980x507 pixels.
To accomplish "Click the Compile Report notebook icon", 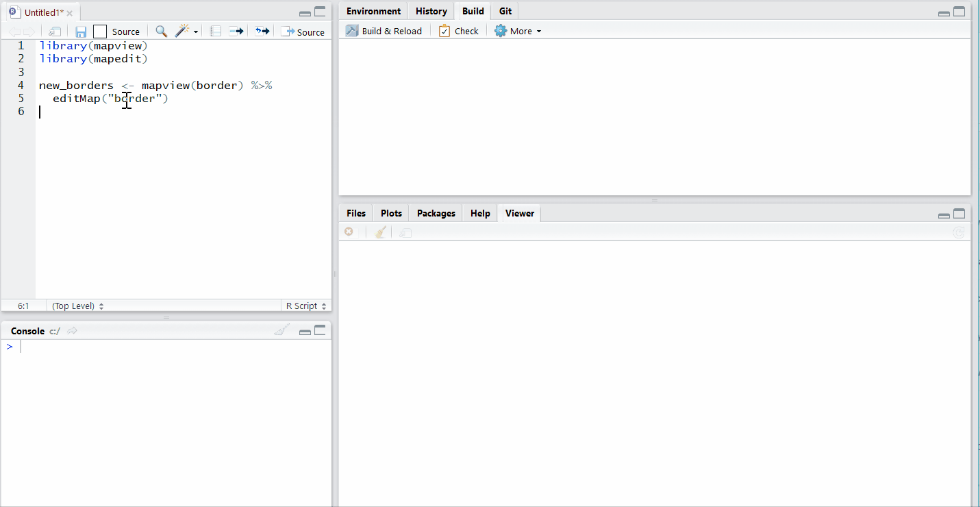I will click(x=214, y=32).
